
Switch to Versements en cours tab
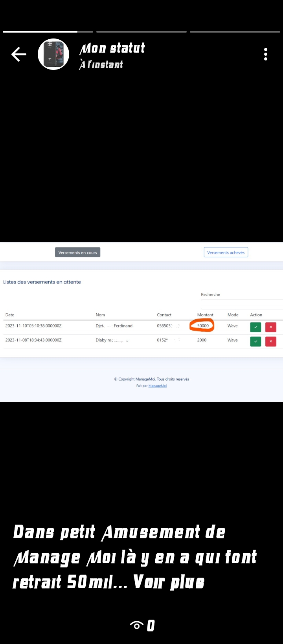click(77, 252)
